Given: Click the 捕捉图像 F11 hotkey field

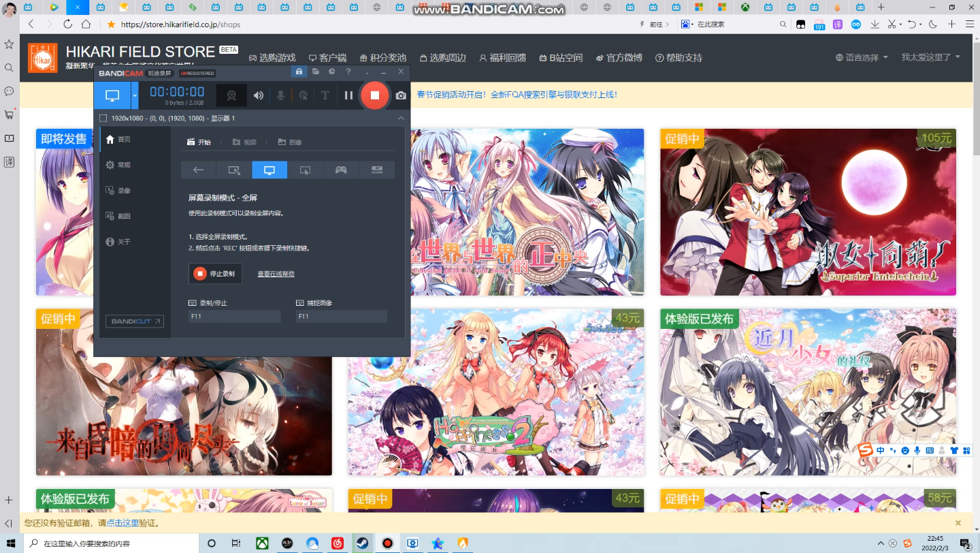Looking at the screenshot, I should click(x=342, y=316).
